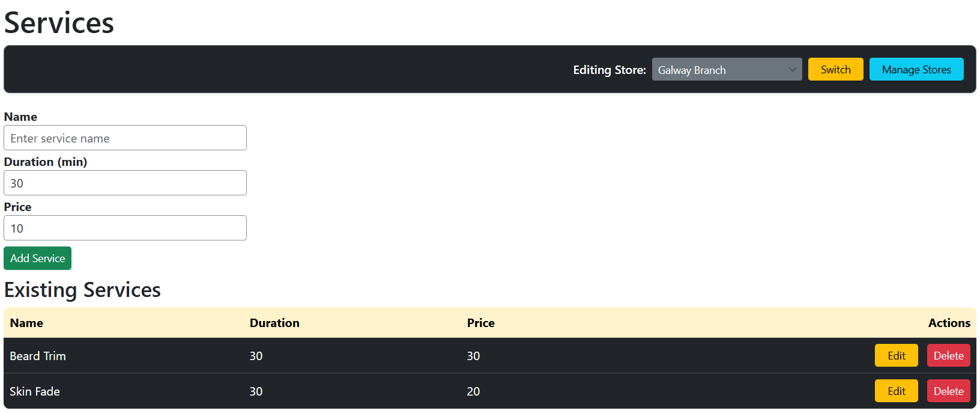Click the Name column header in table
The width and height of the screenshot is (980, 413).
(26, 323)
